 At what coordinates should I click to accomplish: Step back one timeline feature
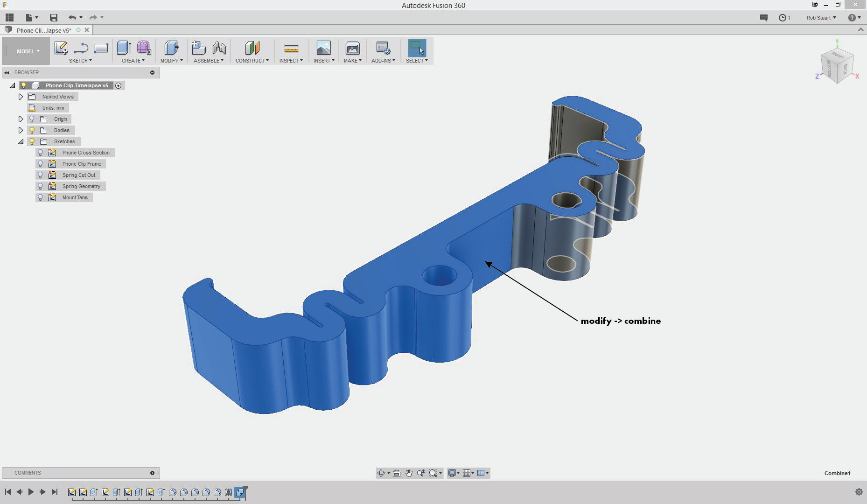pyautogui.click(x=19, y=492)
